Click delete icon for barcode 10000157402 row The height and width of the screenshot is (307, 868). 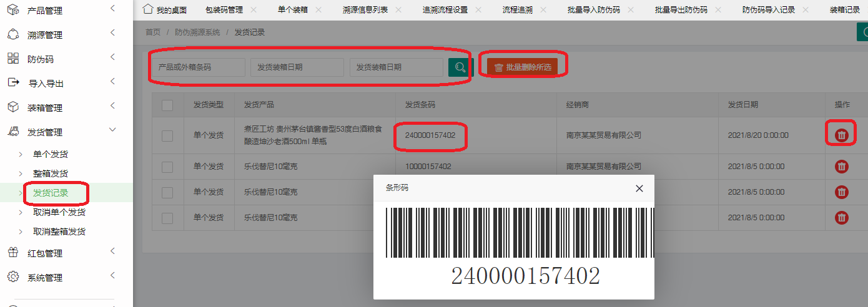(842, 167)
